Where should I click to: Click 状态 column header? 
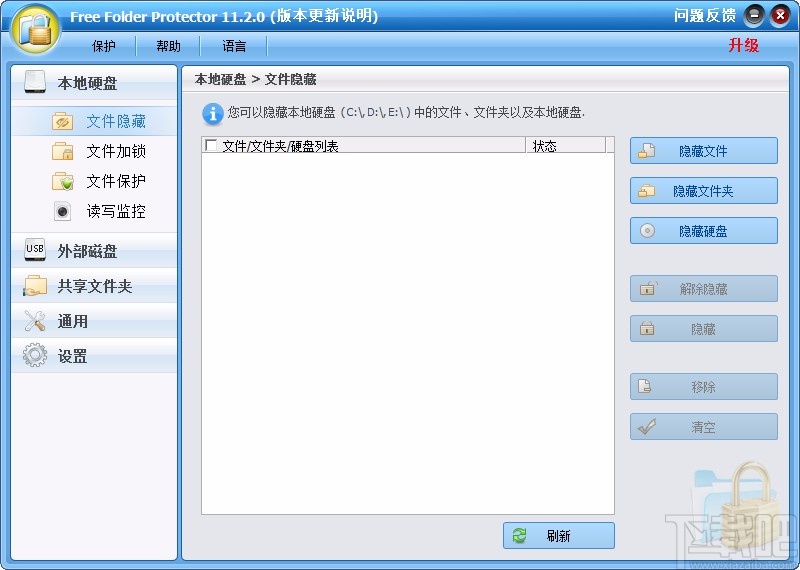(x=566, y=145)
